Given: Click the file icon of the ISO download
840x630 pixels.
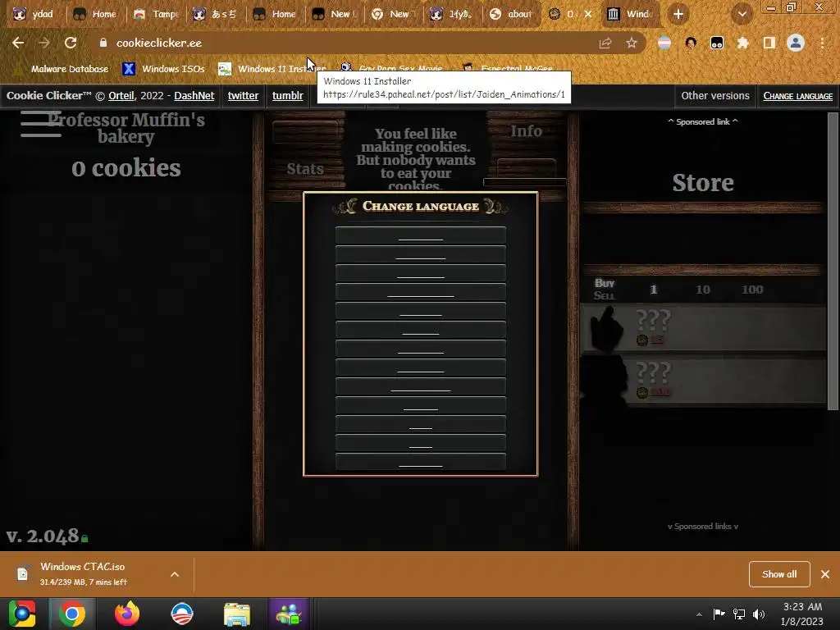Looking at the screenshot, I should 22,574.
